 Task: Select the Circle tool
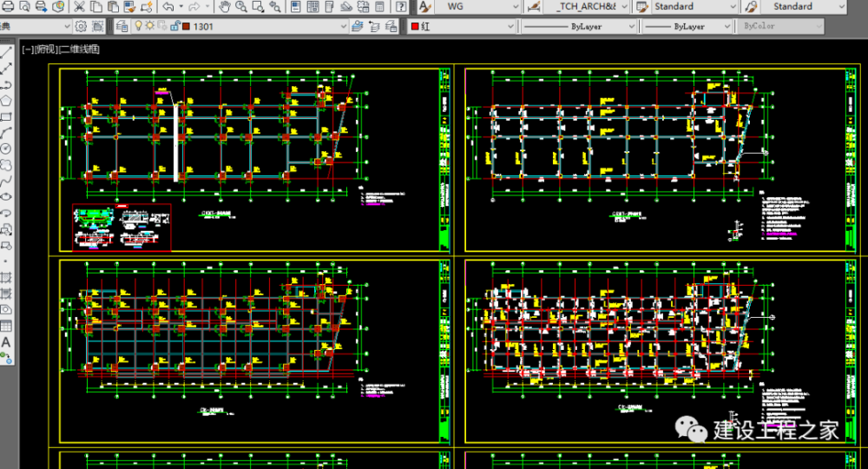tap(6, 149)
